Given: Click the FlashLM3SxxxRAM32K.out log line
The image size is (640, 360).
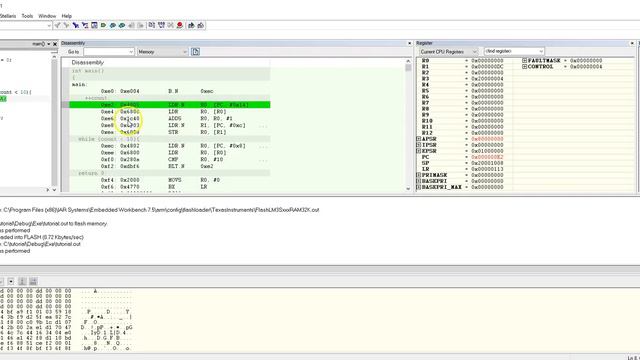Looking at the screenshot, I should 160,210.
